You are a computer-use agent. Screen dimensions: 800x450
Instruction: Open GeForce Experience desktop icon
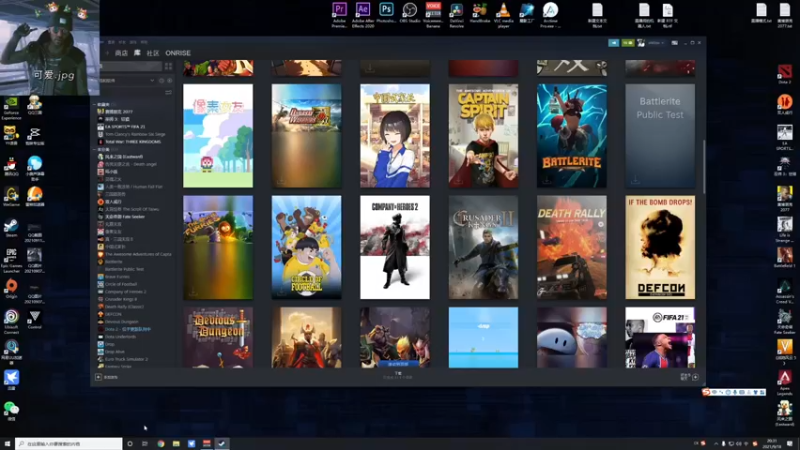(11, 108)
